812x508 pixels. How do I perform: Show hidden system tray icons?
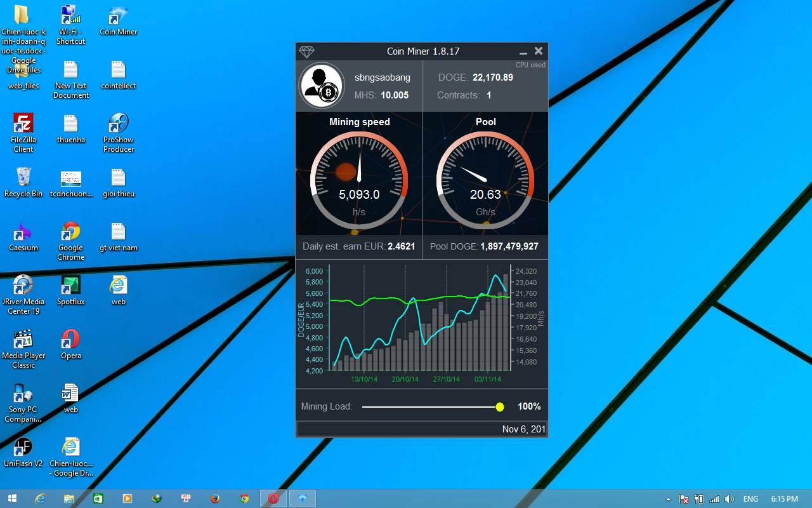pos(668,499)
